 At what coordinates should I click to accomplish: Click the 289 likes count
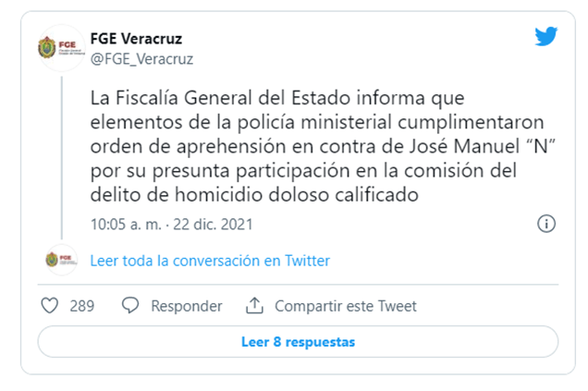(x=82, y=306)
